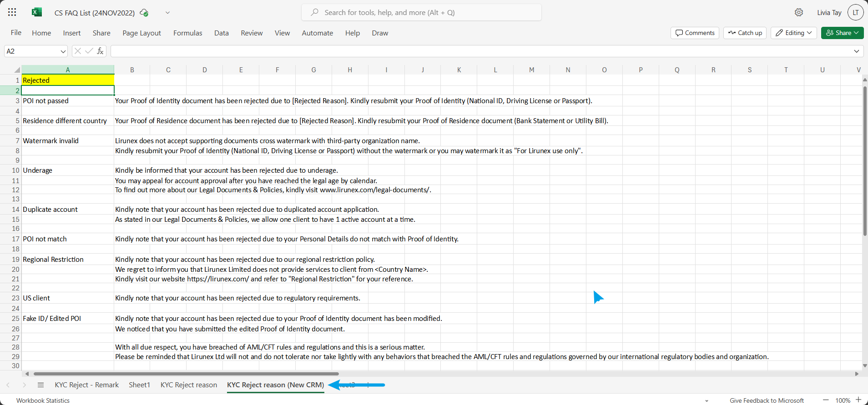The image size is (868, 405).
Task: Open the app launcher waffle icon
Action: click(12, 12)
